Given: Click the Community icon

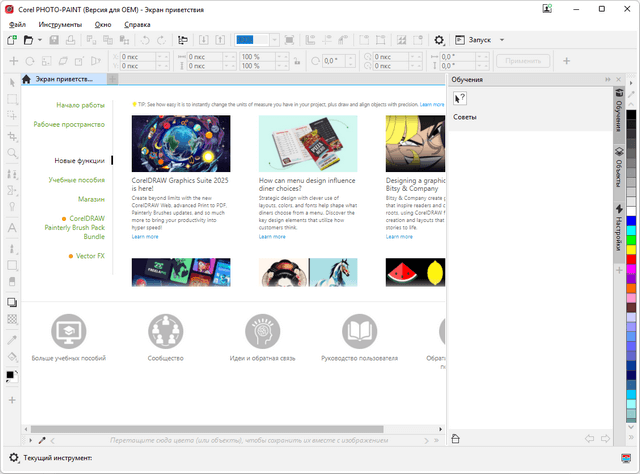Looking at the screenshot, I should pos(166,330).
